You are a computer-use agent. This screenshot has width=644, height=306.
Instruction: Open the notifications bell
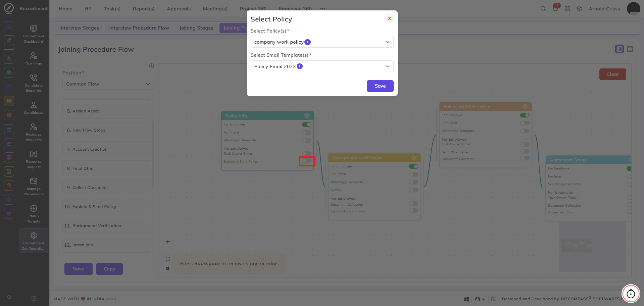(555, 9)
